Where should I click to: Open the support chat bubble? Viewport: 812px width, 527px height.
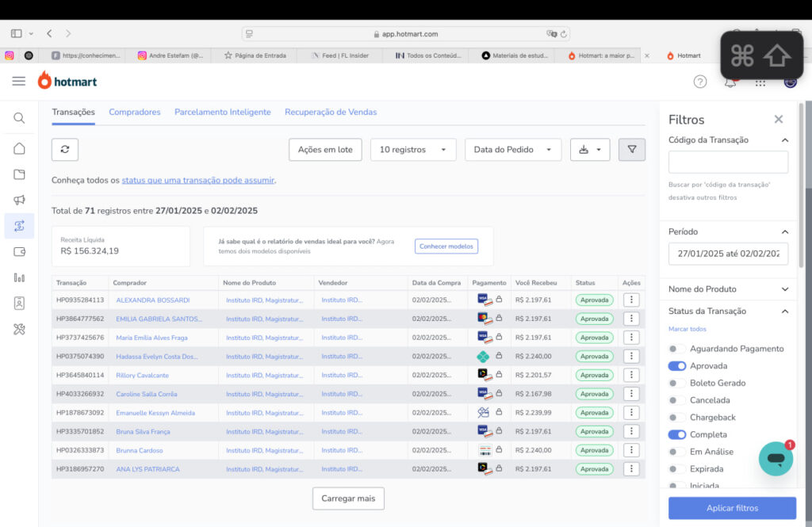point(776,459)
